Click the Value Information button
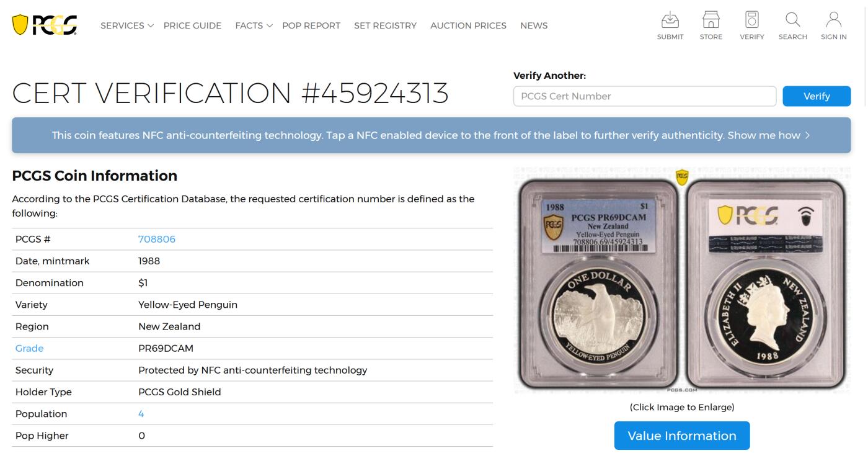The width and height of the screenshot is (868, 453). pos(682,436)
